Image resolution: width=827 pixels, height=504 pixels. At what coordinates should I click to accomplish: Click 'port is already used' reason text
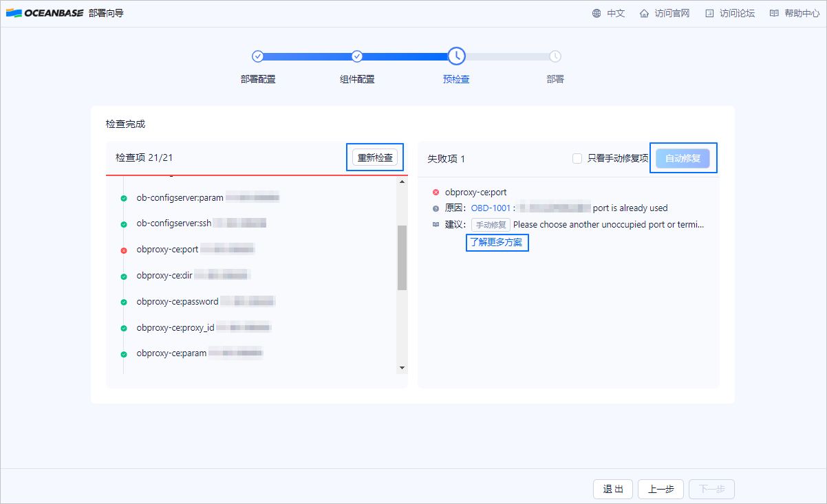(x=630, y=208)
